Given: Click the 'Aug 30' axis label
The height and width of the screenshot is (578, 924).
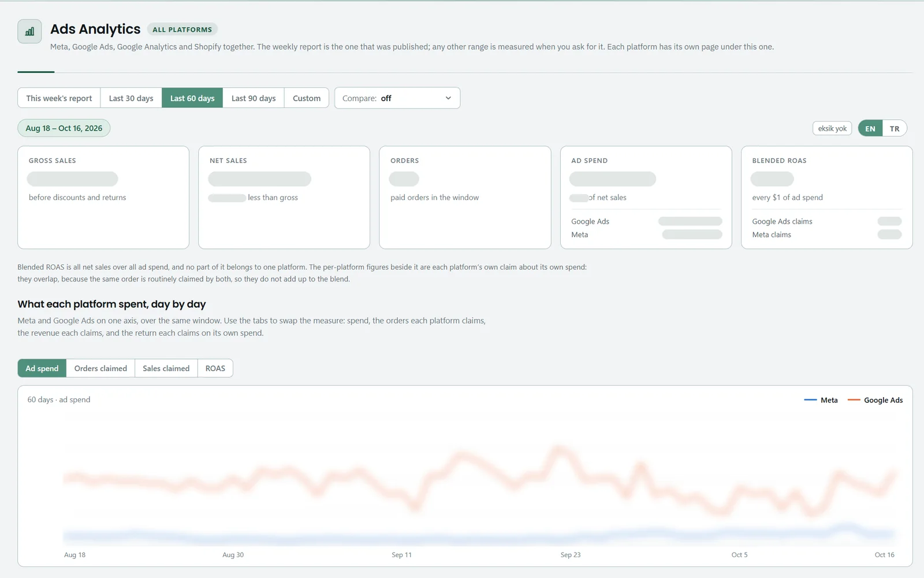Looking at the screenshot, I should pos(233,555).
